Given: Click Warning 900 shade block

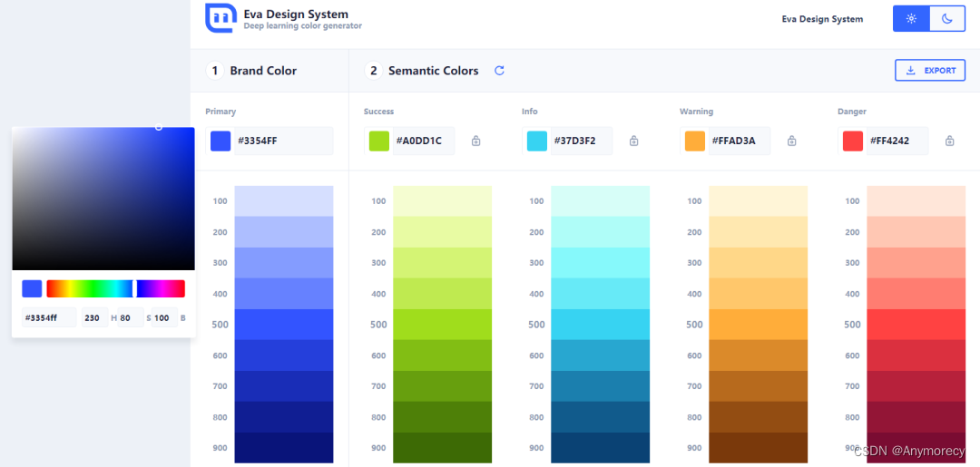Looking at the screenshot, I should (x=758, y=448).
